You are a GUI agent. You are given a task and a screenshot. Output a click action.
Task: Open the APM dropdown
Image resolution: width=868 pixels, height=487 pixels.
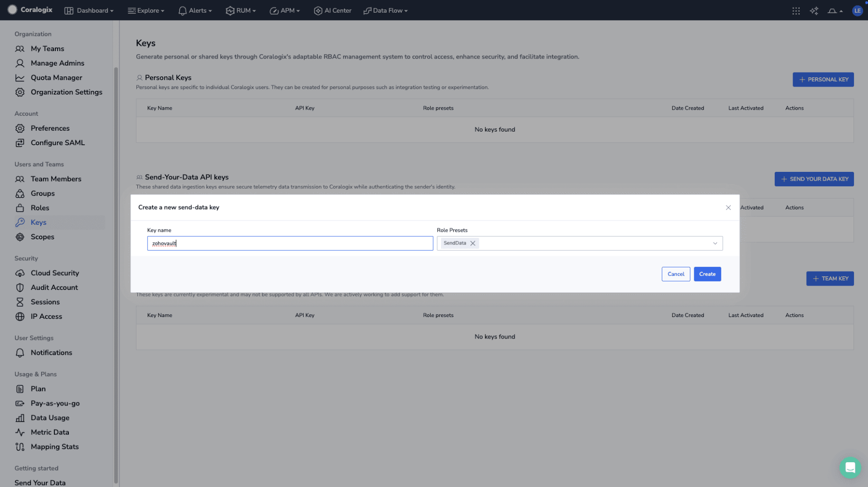coord(284,10)
